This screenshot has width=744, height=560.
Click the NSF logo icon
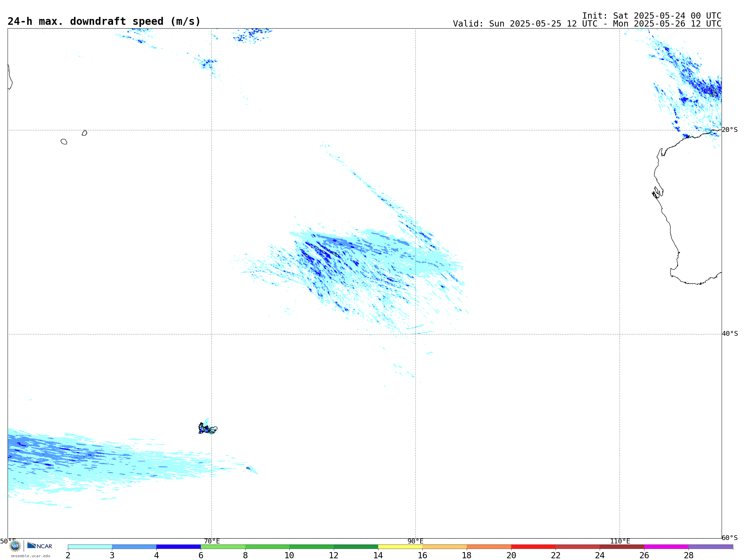coord(15,546)
